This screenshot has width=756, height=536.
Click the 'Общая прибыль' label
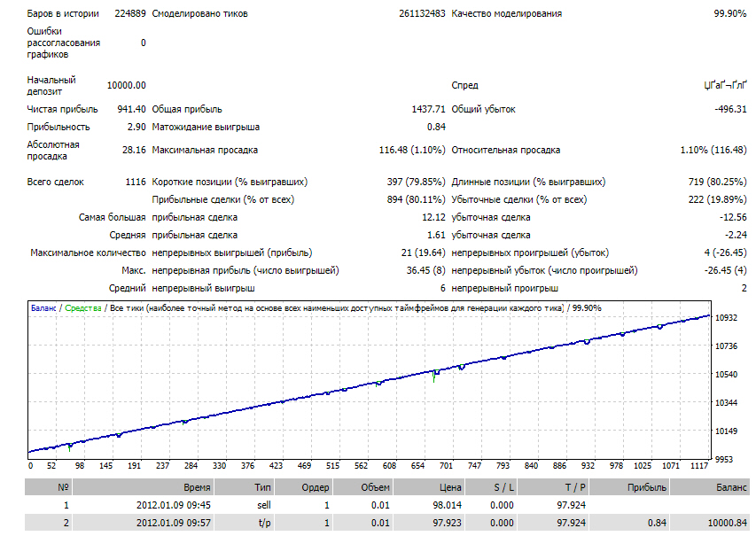pyautogui.click(x=187, y=110)
